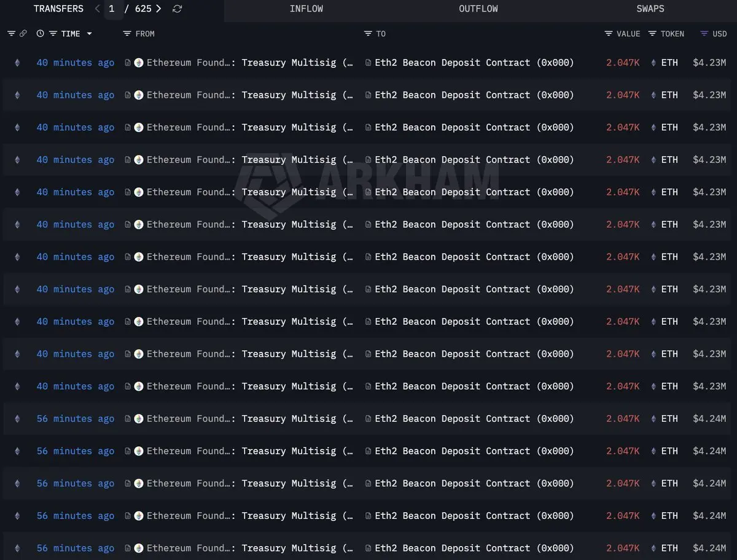Click contract document icon before Eth2 in topmost row
Image resolution: width=737 pixels, height=560 pixels.
point(368,63)
